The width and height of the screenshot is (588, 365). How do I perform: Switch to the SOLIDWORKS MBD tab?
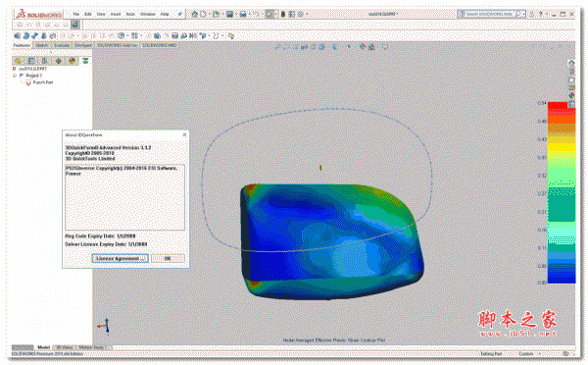pyautogui.click(x=159, y=45)
